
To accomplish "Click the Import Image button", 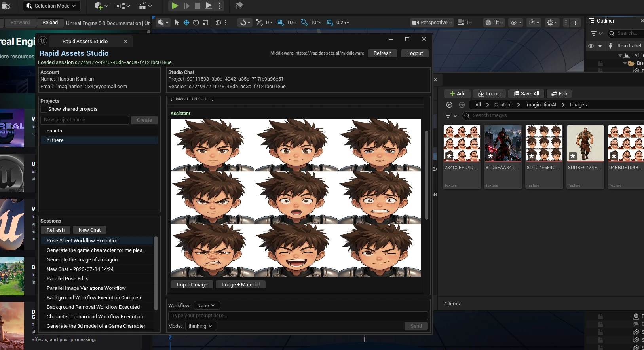I will click(192, 285).
